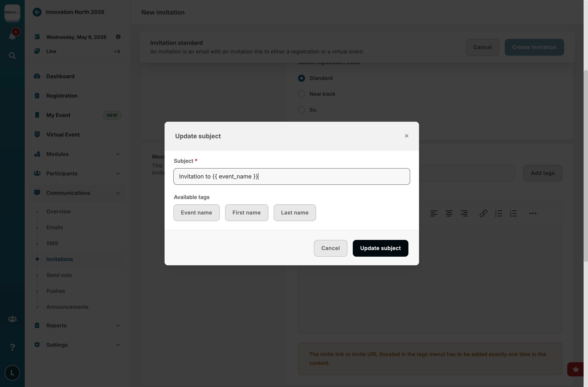
Task: Open the more options ellipsis in the editor toolbar
Action: click(533, 213)
